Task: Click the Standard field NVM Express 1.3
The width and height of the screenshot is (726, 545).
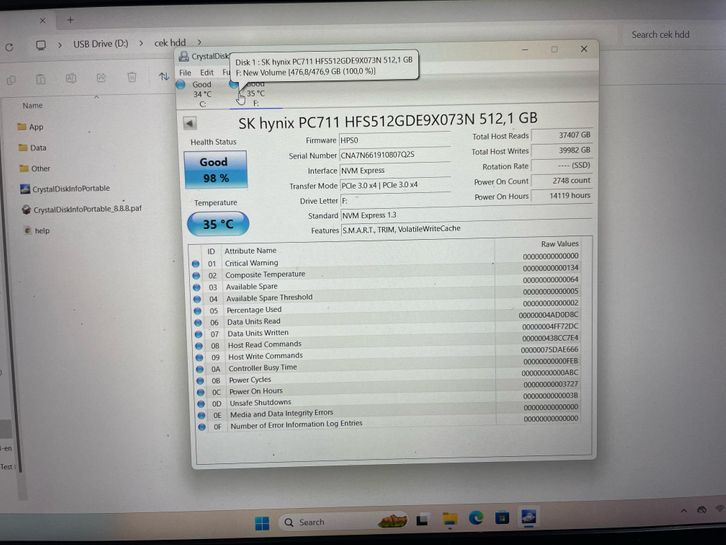Action: click(466, 215)
